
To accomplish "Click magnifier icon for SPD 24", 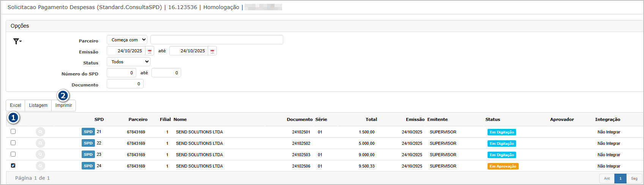I will point(40,166).
